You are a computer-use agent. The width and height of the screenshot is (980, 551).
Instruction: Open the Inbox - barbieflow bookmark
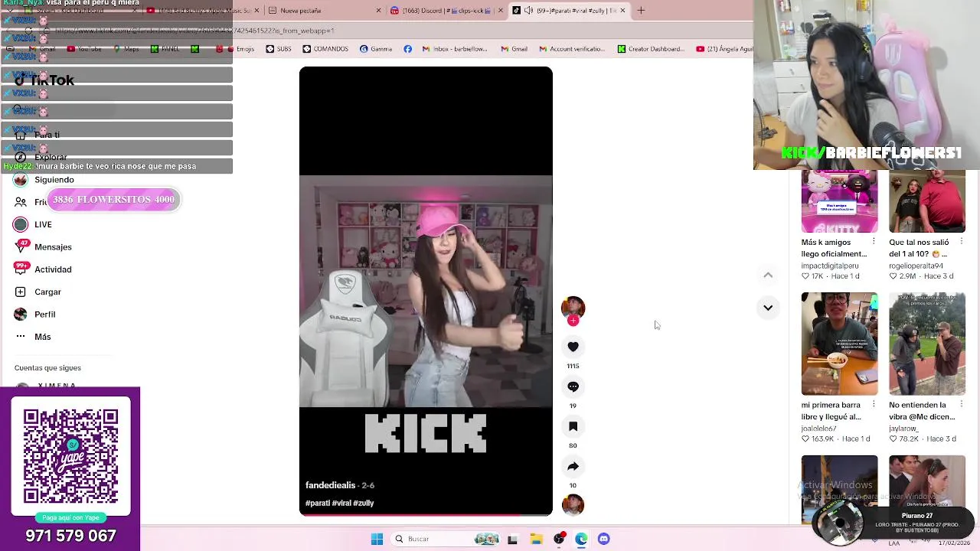point(455,49)
